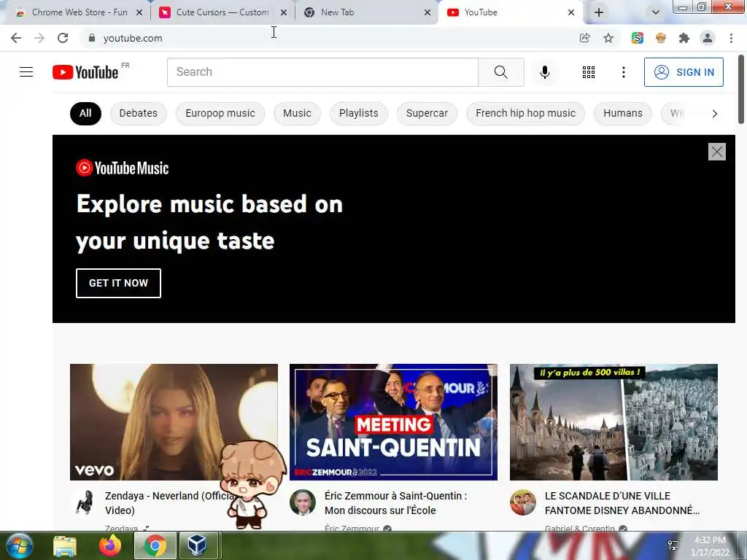Show more category chips with right chevron
Viewport: 747px width, 560px height.
[714, 113]
